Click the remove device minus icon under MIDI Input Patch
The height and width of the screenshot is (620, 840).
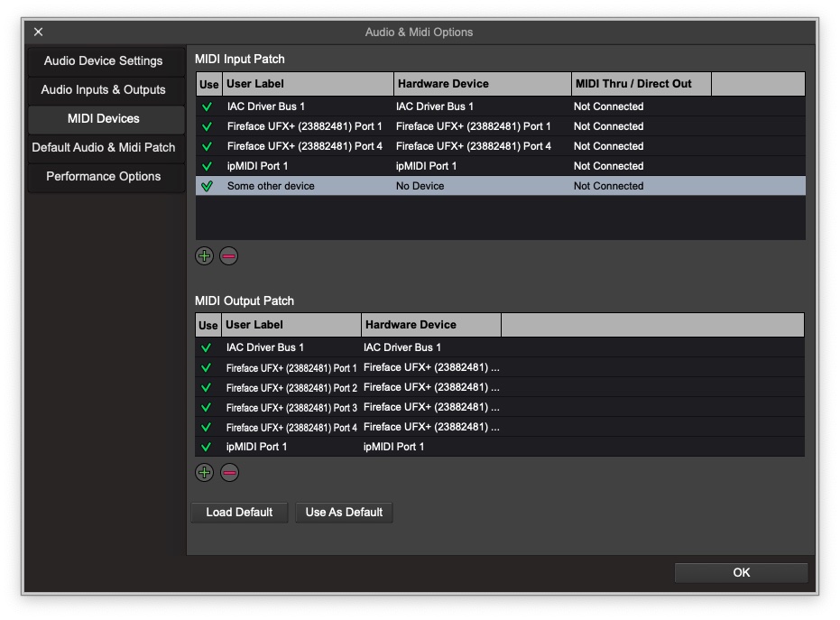pos(227,255)
